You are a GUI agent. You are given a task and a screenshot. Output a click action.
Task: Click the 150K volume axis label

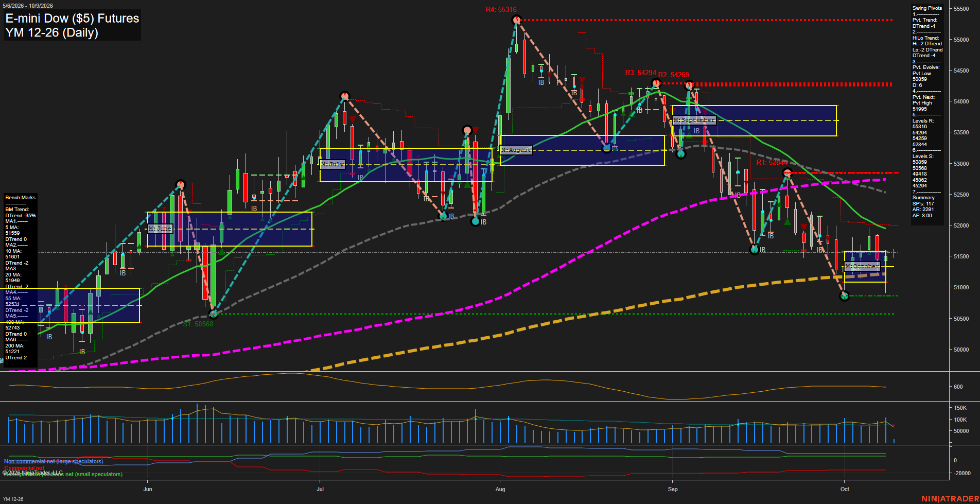[x=960, y=408]
